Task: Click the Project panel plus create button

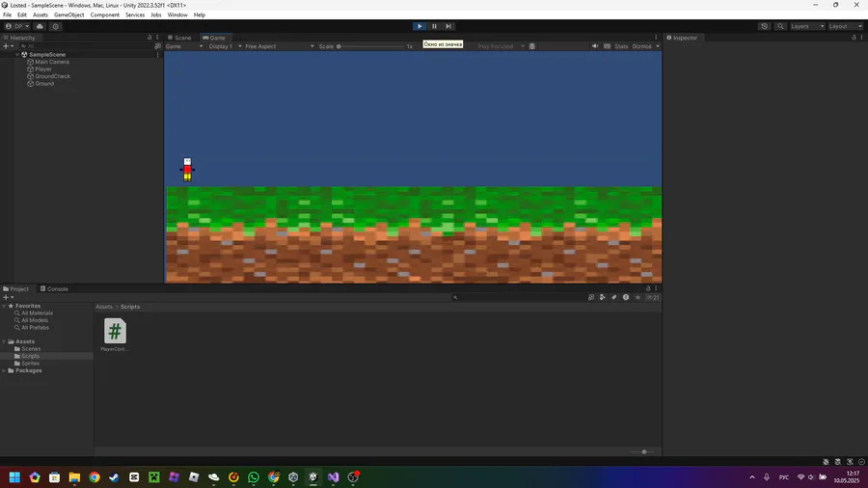Action: 8,297
